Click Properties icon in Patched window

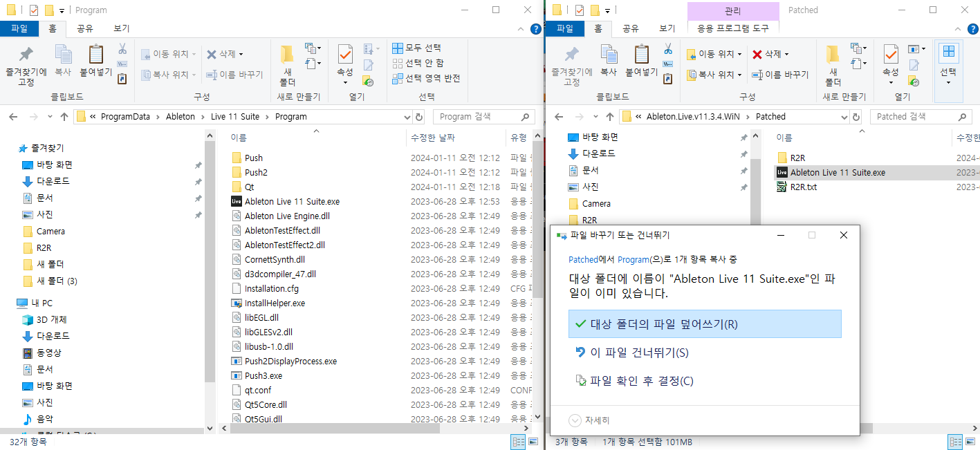[x=891, y=64]
